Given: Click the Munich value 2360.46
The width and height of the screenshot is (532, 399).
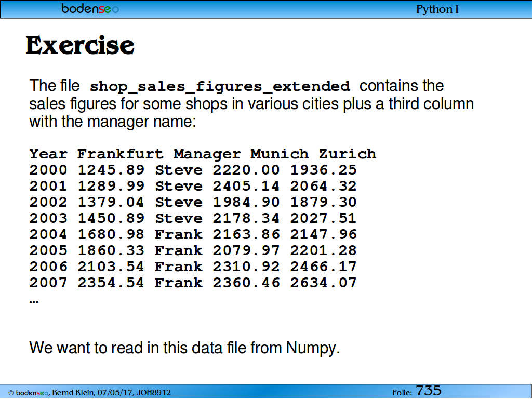Looking at the screenshot, I should coord(246,283).
